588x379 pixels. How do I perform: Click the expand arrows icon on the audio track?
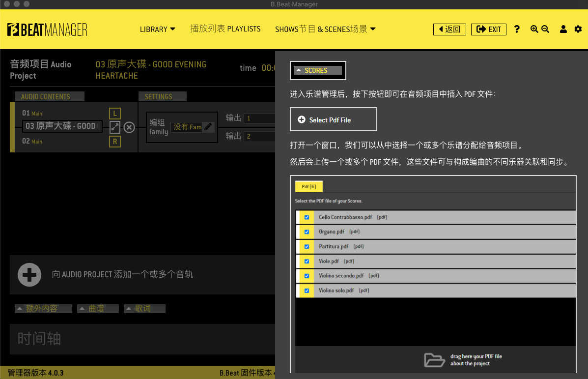tap(115, 127)
